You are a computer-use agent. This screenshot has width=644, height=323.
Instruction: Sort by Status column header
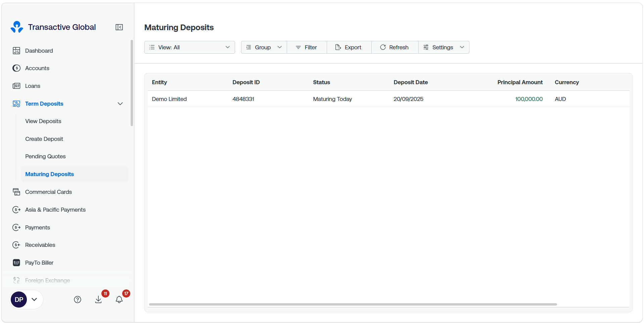pos(321,82)
